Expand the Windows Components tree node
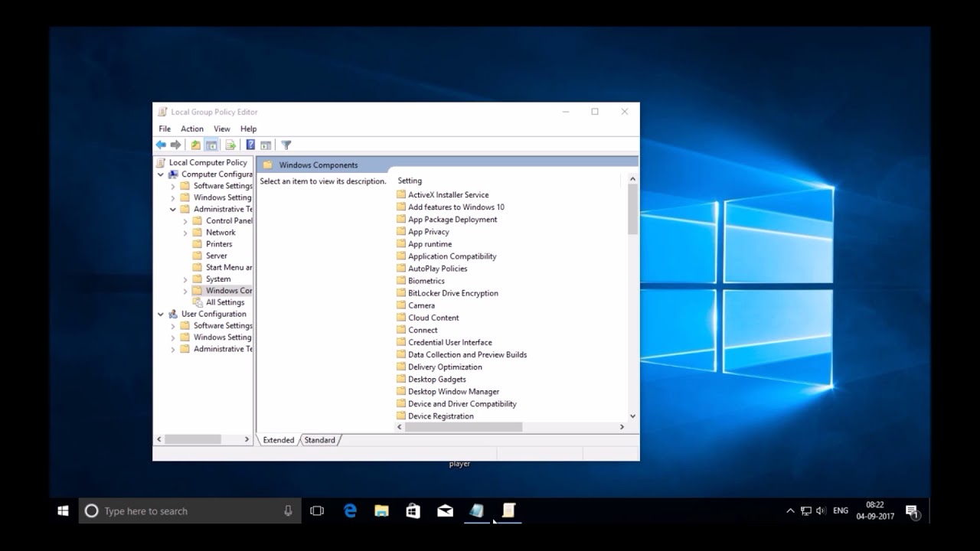The image size is (980, 551). tap(185, 291)
